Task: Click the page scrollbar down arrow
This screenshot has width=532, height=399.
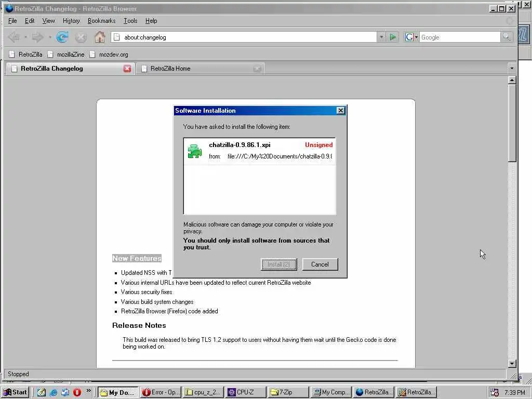Action: pos(512,363)
